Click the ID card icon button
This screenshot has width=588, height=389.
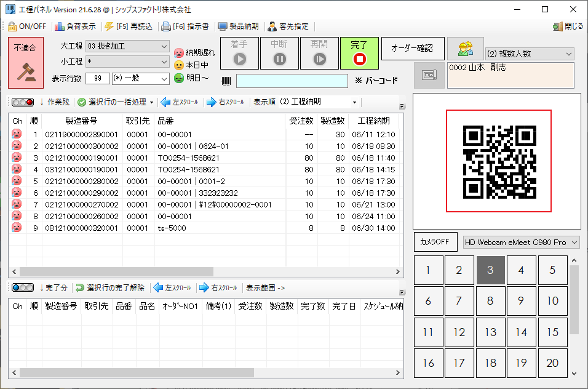pyautogui.click(x=429, y=75)
